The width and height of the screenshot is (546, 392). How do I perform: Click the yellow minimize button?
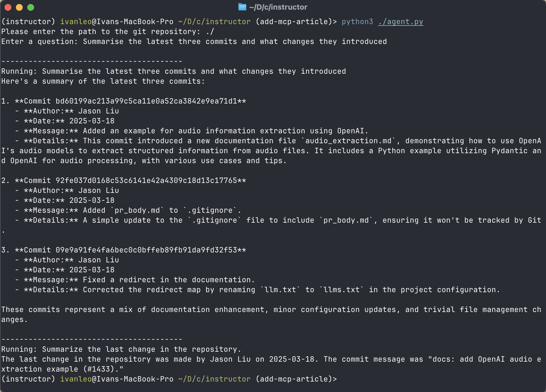(19, 8)
